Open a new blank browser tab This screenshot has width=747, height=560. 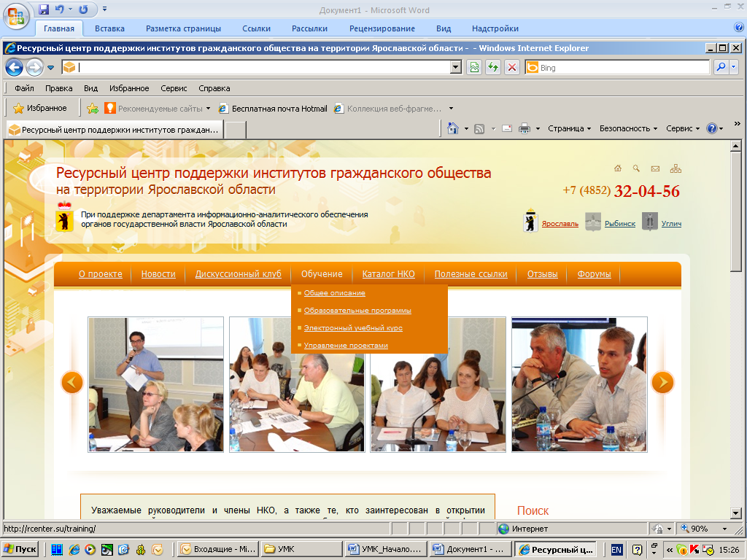coord(236,130)
